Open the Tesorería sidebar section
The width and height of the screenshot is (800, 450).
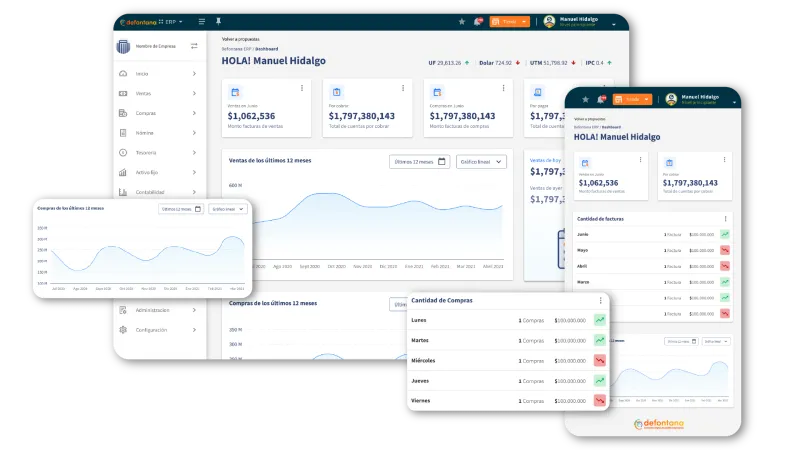[158, 153]
